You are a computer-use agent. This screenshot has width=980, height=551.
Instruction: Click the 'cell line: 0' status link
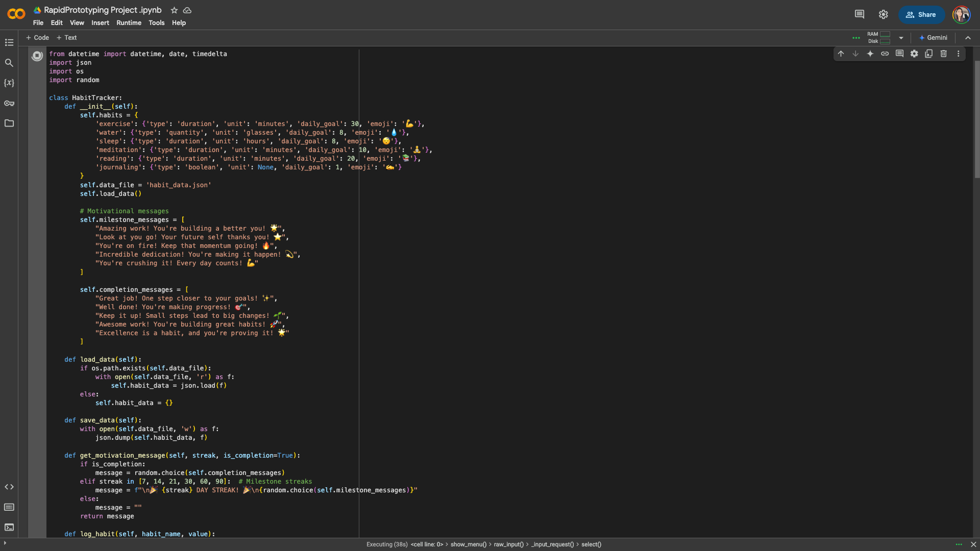(x=427, y=544)
